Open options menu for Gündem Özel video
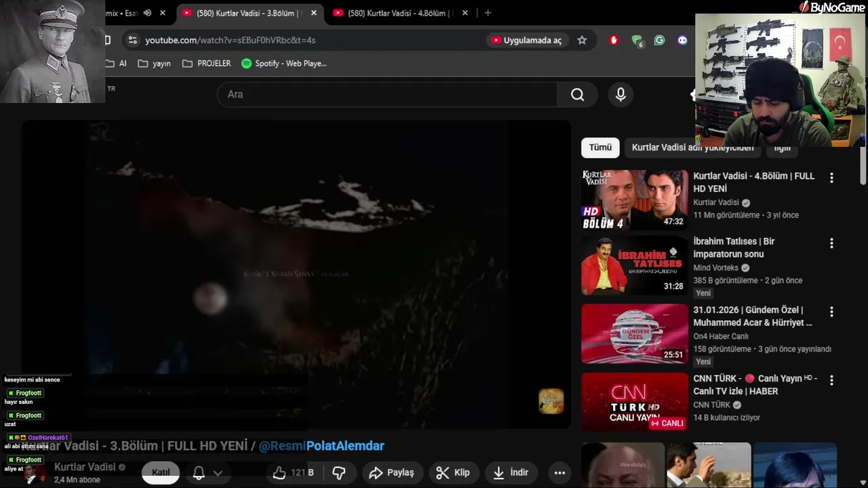 point(831,312)
